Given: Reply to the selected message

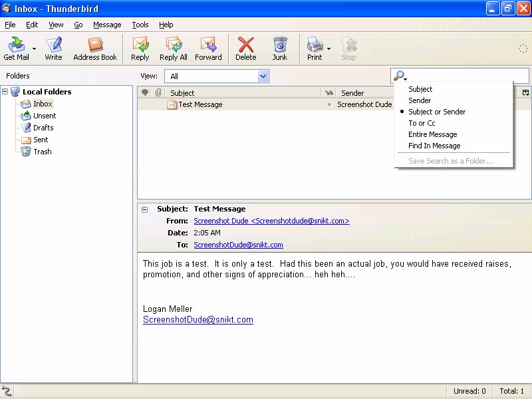Looking at the screenshot, I should tap(140, 49).
